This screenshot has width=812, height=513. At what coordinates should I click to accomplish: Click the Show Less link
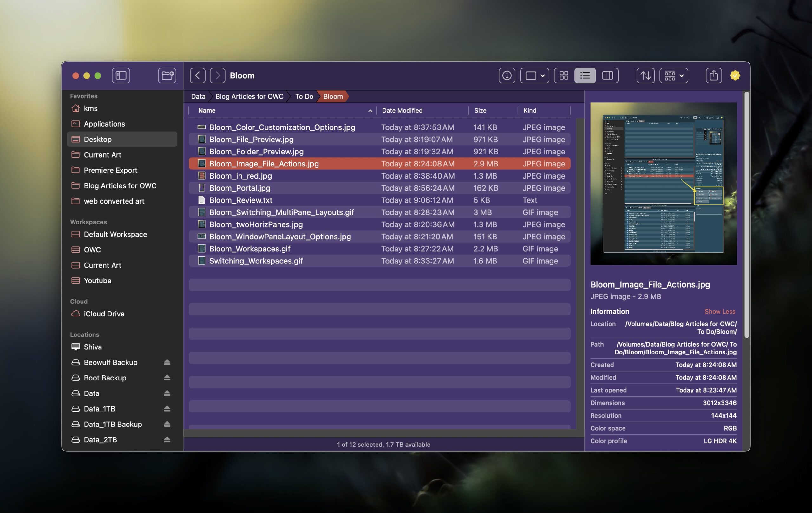[720, 311]
